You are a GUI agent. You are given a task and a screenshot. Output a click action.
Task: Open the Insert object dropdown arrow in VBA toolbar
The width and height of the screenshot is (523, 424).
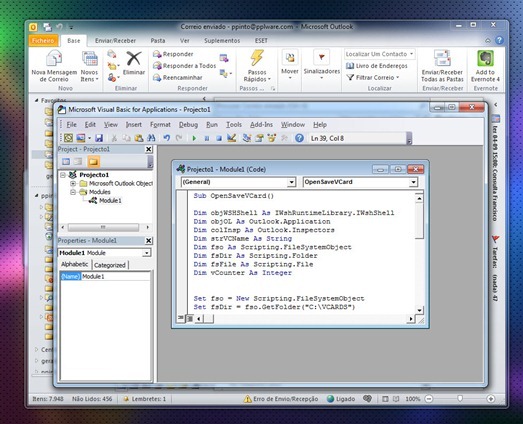click(x=89, y=138)
